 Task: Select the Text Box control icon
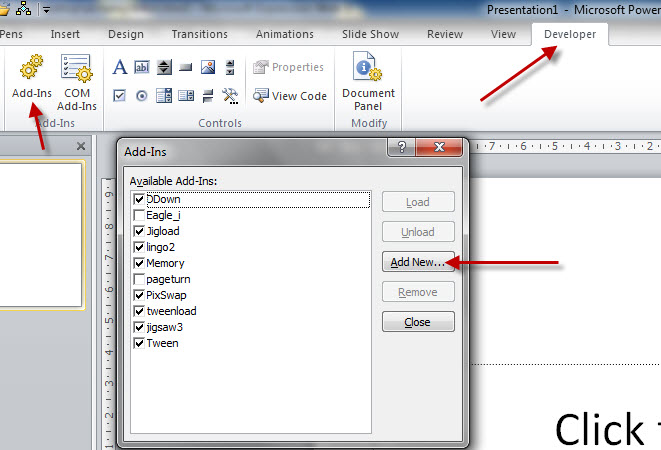point(141,68)
